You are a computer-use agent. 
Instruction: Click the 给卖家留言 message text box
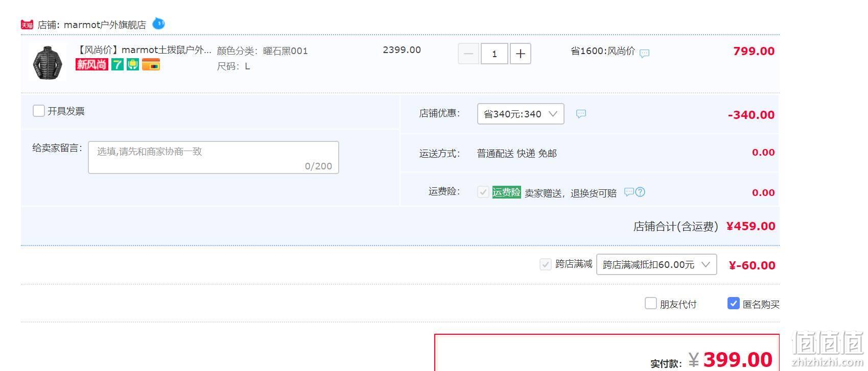tap(214, 157)
